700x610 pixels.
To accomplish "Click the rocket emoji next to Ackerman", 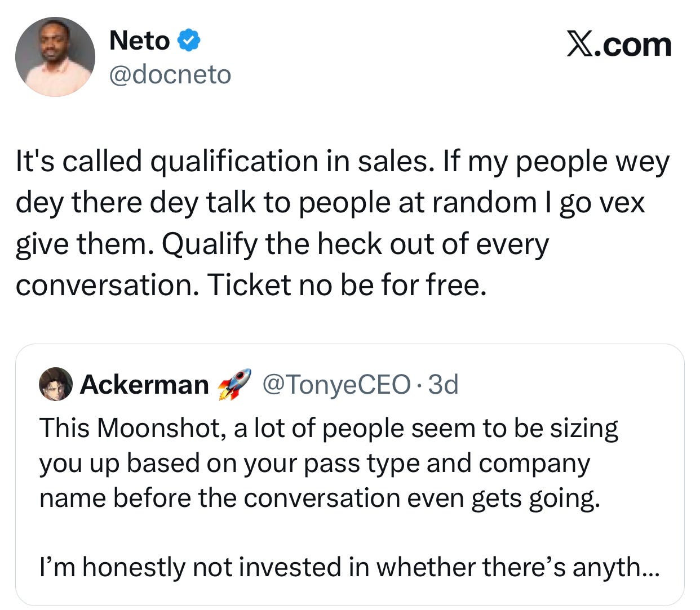I will tap(234, 384).
